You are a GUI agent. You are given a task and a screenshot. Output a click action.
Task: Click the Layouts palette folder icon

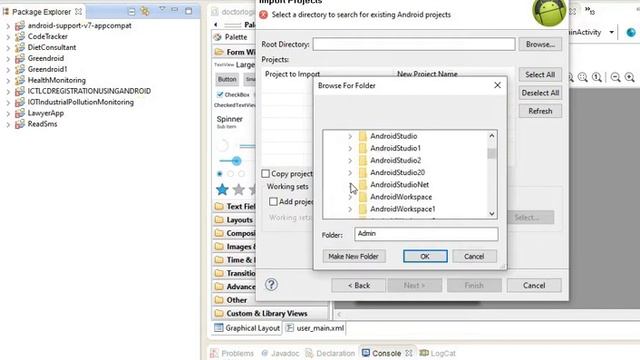pyautogui.click(x=219, y=220)
